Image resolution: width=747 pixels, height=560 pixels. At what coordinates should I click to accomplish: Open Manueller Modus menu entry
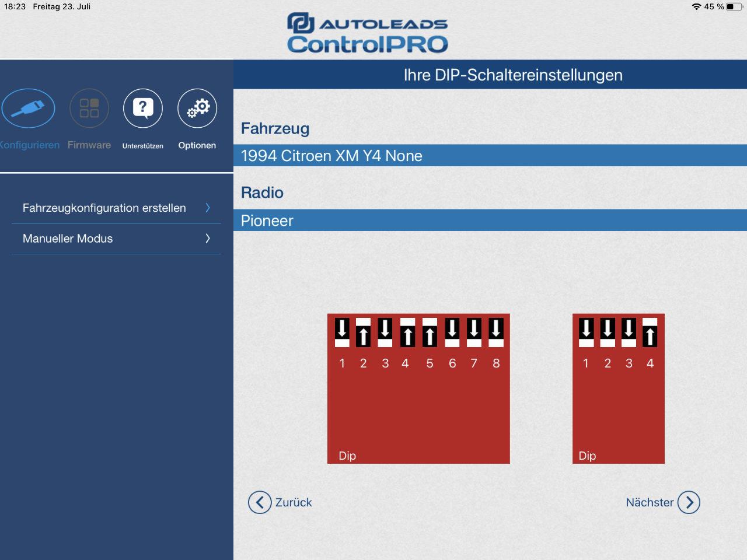(116, 239)
